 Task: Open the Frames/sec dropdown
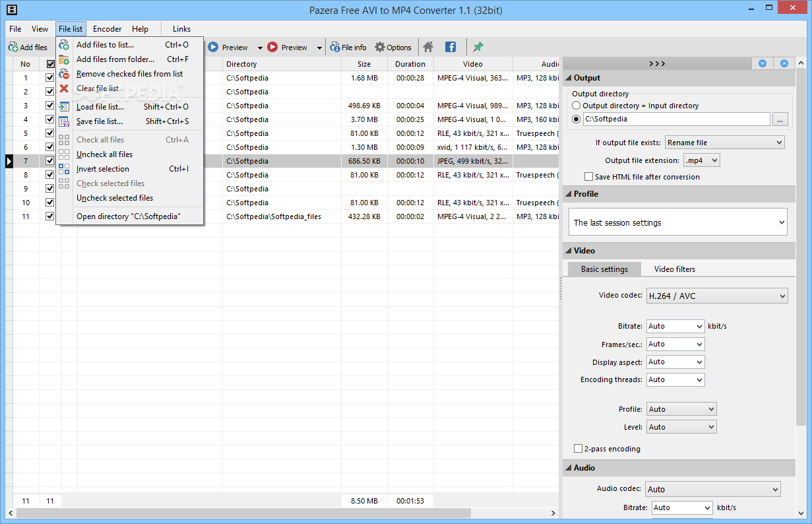point(675,344)
